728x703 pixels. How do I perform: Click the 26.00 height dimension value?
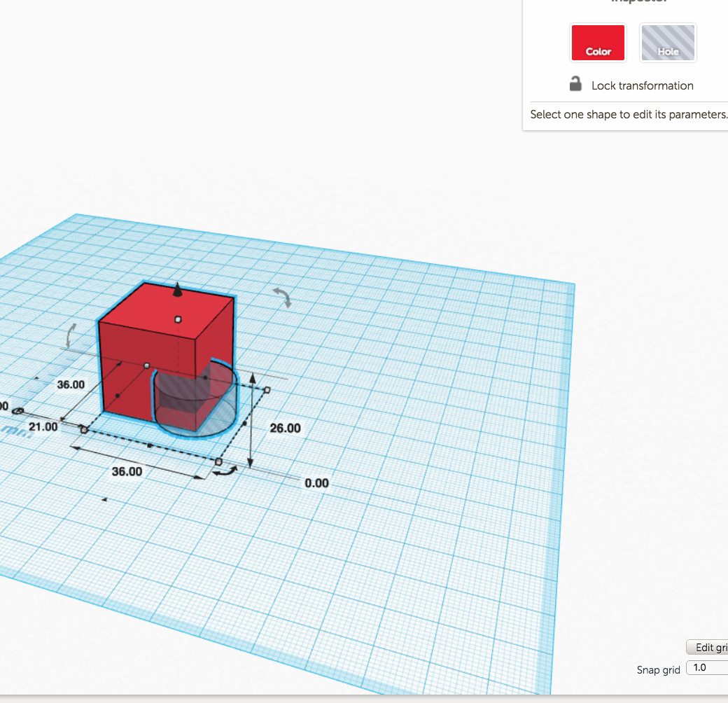coord(285,428)
